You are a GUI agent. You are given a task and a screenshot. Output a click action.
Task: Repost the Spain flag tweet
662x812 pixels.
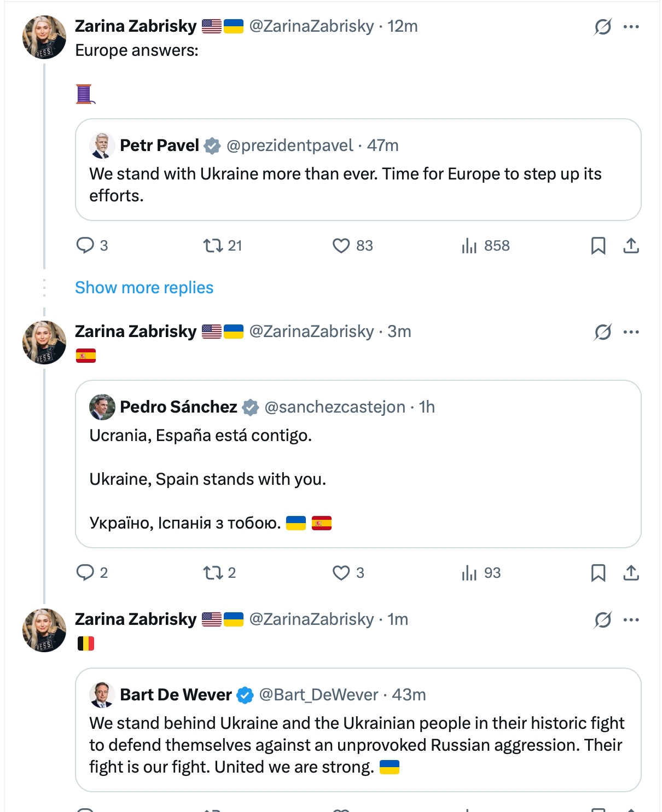tap(213, 572)
